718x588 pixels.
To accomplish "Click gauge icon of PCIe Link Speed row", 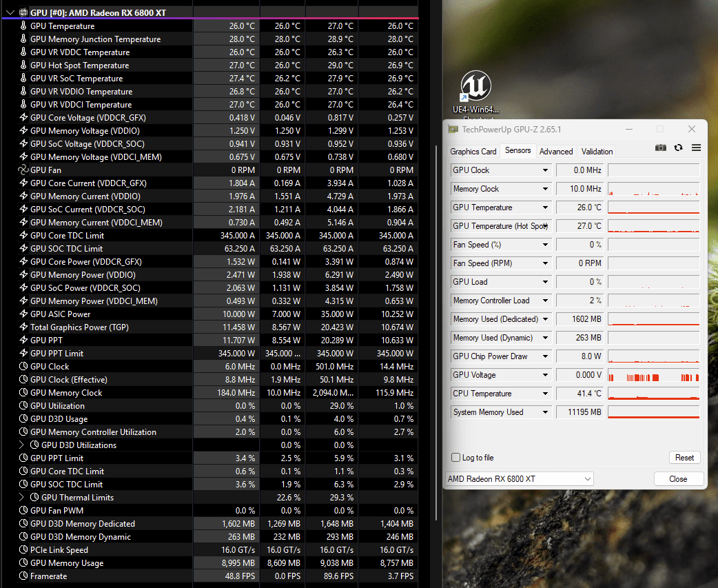I will tap(23, 549).
